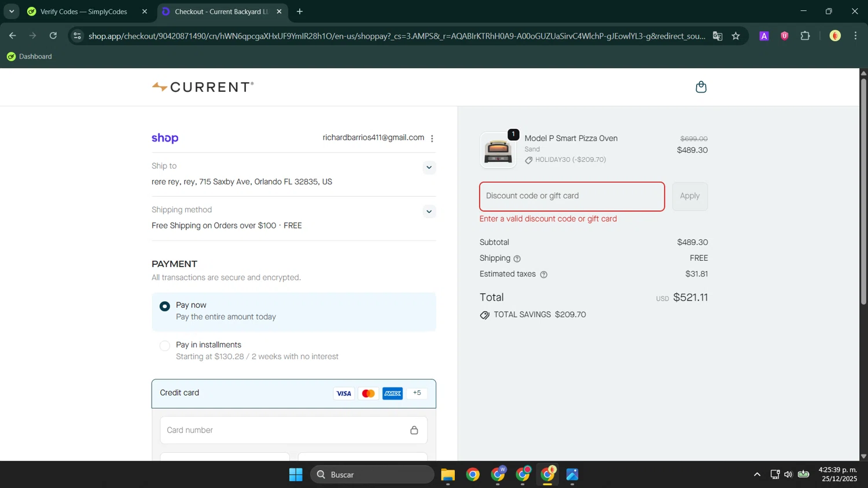The image size is (868, 488).
Task: Show hidden system tray icons
Action: coord(757,475)
